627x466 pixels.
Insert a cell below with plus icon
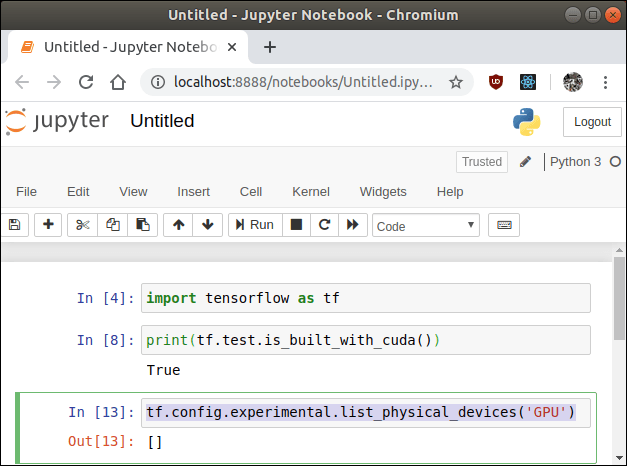[48, 226]
